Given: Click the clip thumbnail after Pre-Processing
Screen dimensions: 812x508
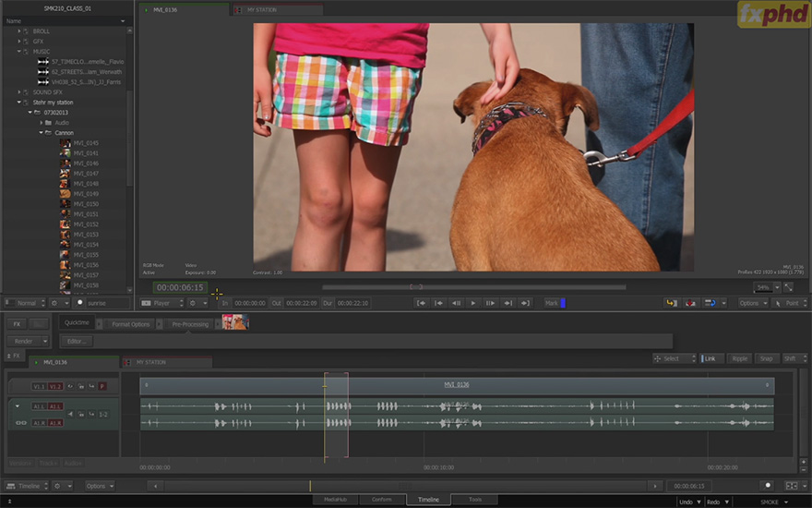Looking at the screenshot, I should pos(235,322).
